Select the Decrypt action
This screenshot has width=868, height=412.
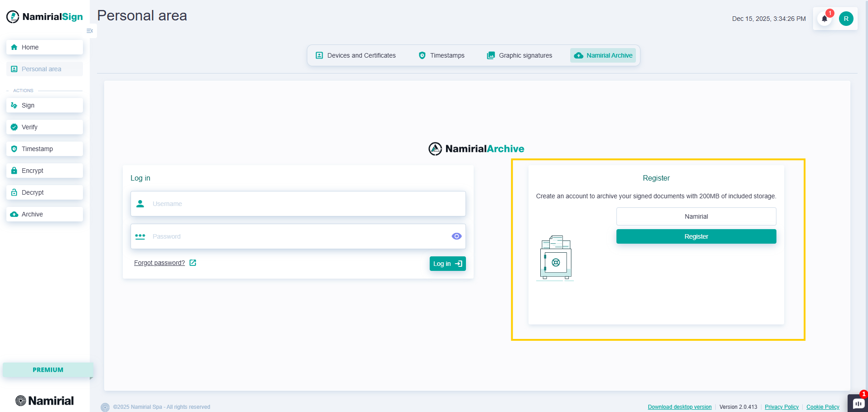click(44, 192)
